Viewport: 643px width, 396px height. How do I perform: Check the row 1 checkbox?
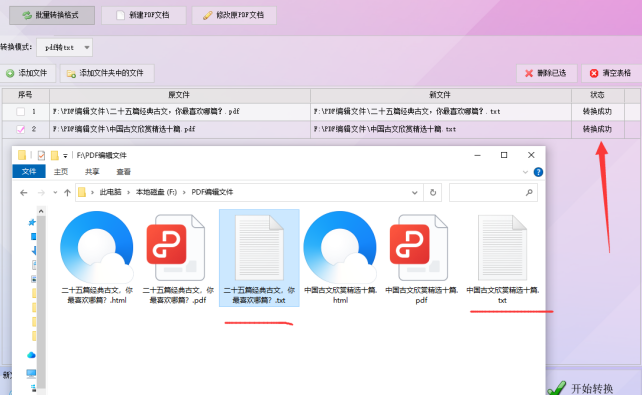pyautogui.click(x=21, y=112)
